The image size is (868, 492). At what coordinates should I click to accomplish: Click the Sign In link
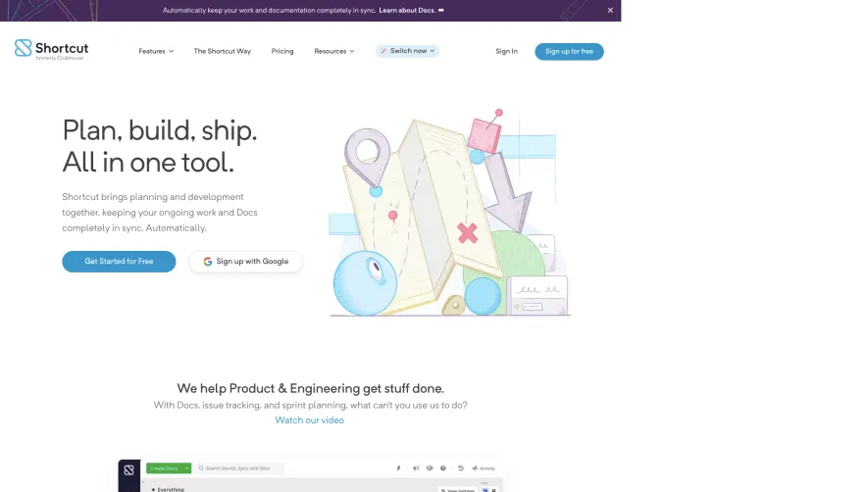(506, 51)
